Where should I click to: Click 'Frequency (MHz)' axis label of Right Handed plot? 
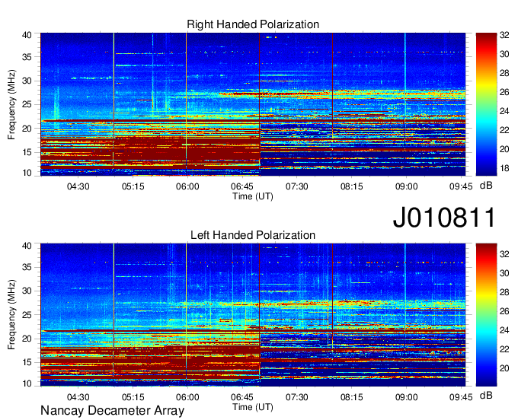click(11, 104)
